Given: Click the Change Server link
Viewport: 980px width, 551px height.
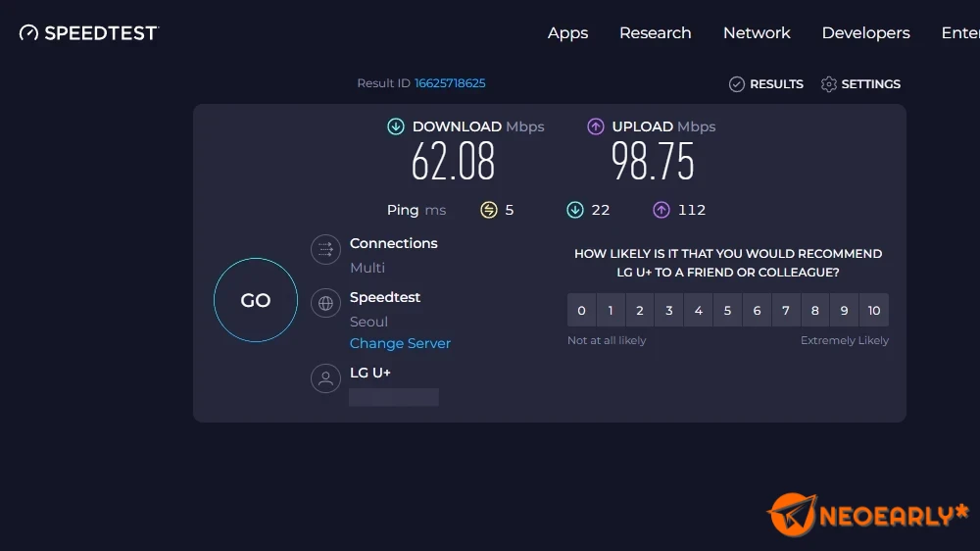Looking at the screenshot, I should (400, 343).
